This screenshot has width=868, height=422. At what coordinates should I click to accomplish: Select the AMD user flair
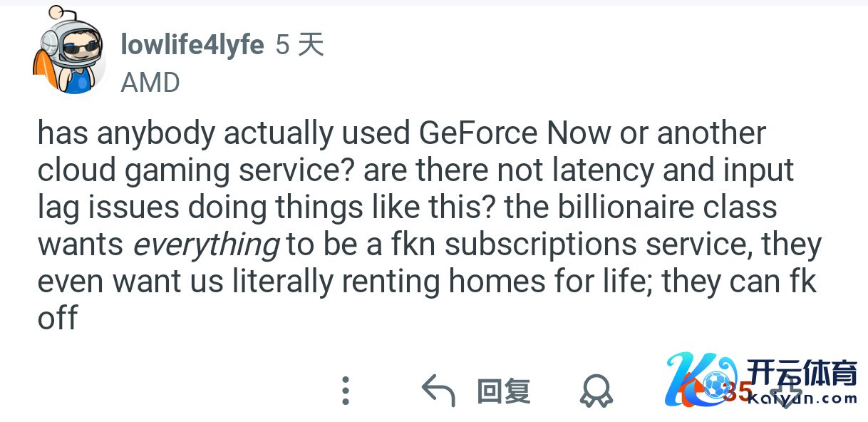point(150,83)
